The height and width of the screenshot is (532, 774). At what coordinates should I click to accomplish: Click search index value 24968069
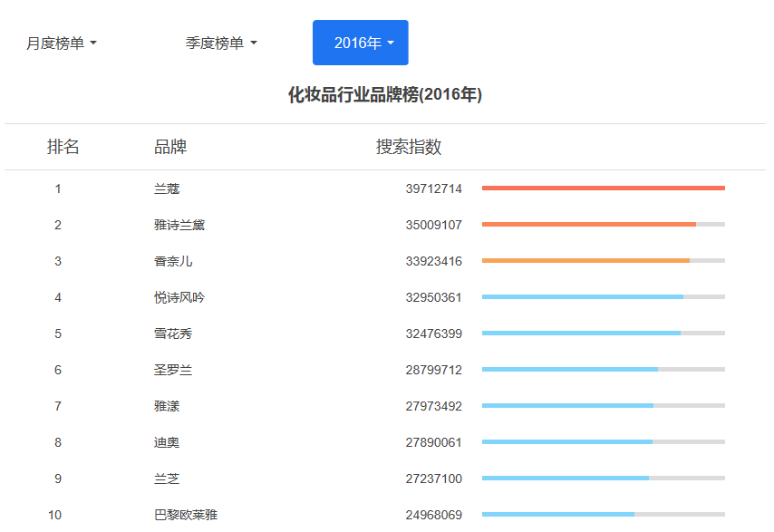click(x=434, y=515)
